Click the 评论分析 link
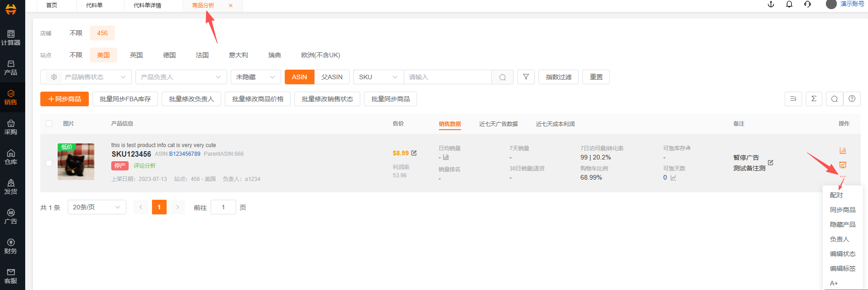Screen dimensions: 868x290 (x=145, y=166)
